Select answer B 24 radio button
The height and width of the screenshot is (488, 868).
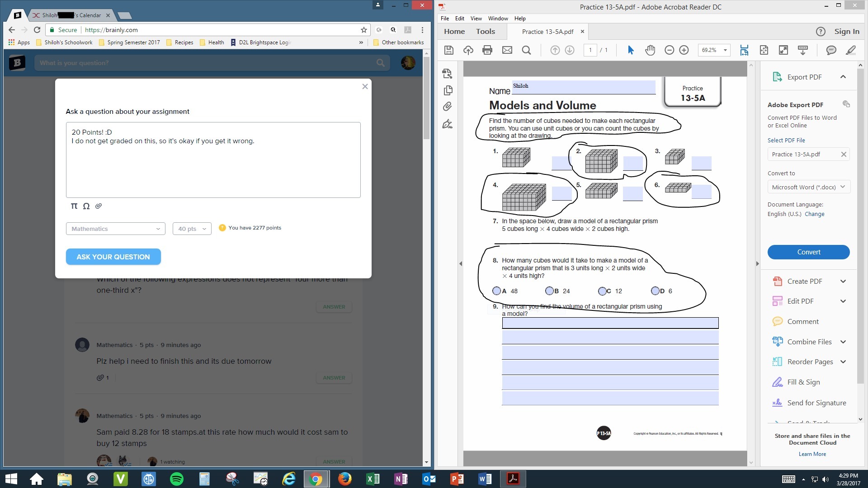[x=549, y=291]
